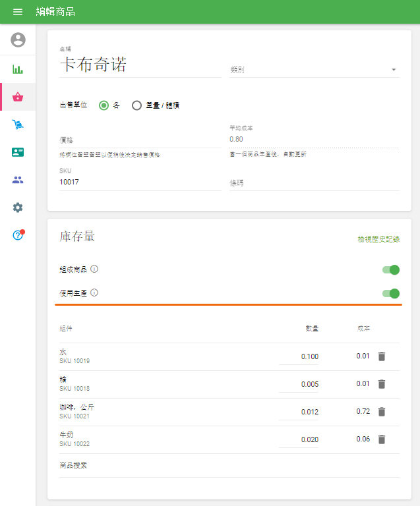Open 檢視歷史記錄 history link

pos(378,239)
